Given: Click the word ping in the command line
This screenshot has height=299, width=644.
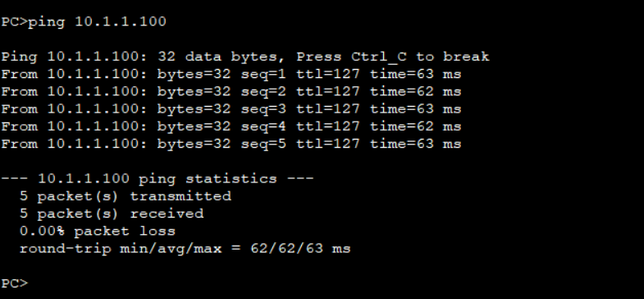Looking at the screenshot, I should [x=47, y=22].
